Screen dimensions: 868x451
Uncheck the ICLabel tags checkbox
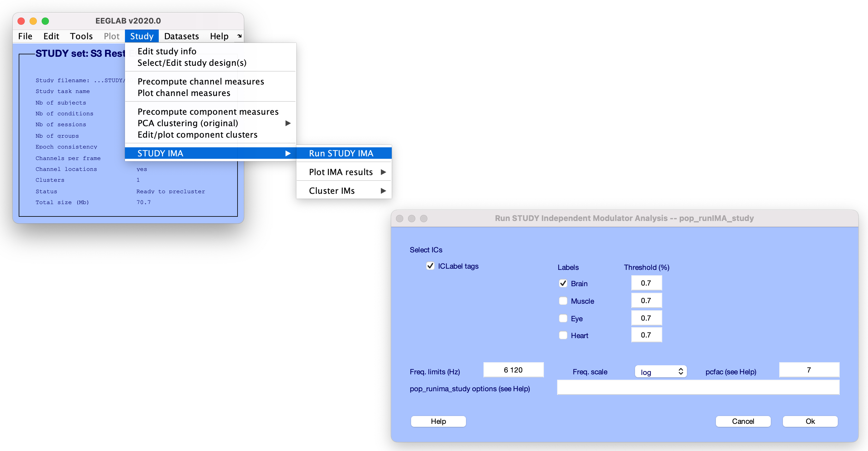430,266
